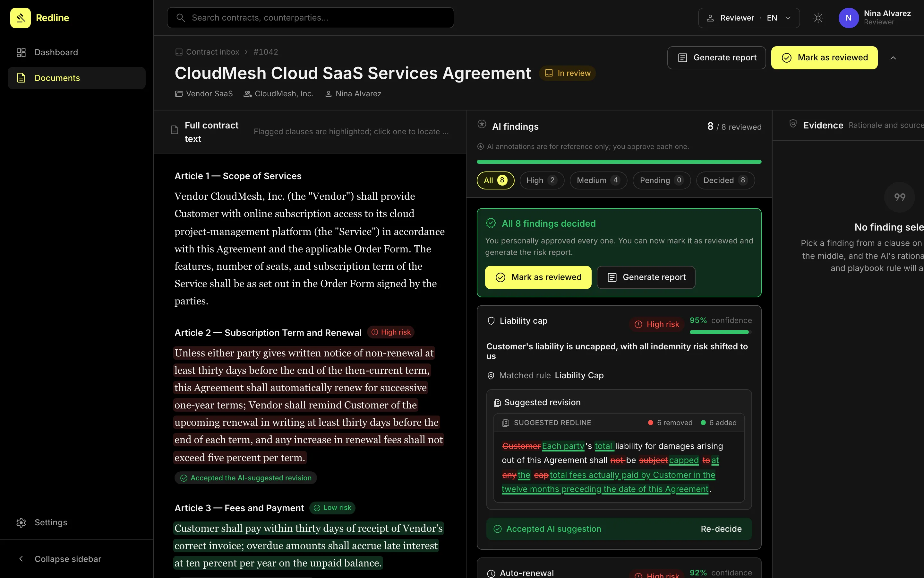The height and width of the screenshot is (578, 924).
Task: Click Generate report in findings banner
Action: tap(646, 277)
